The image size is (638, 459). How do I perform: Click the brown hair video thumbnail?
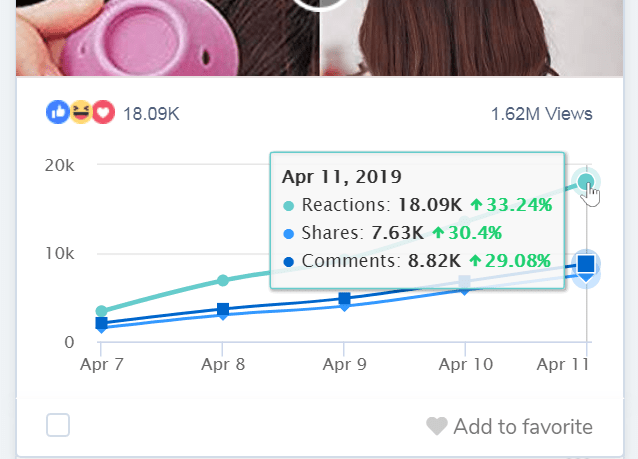472,38
